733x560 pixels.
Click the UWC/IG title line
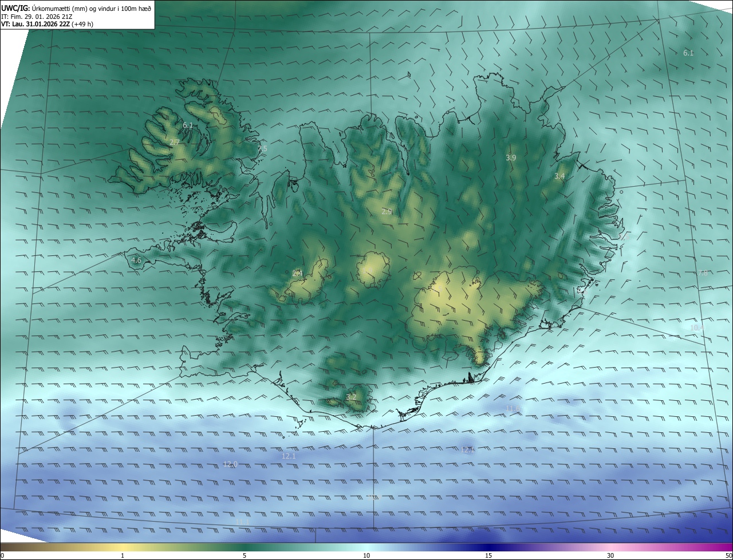[76, 8]
